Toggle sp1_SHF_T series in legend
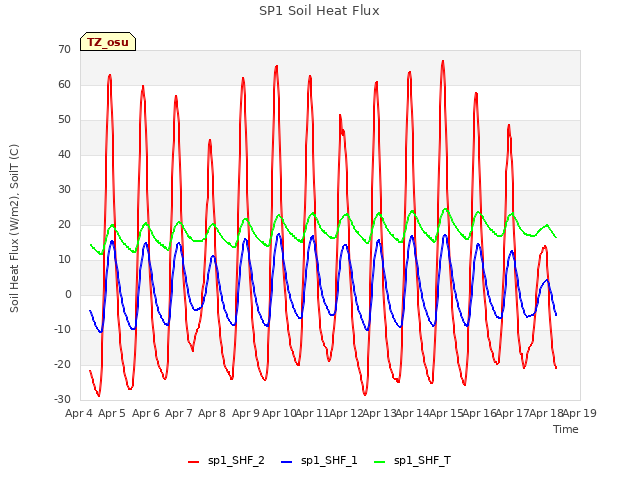The height and width of the screenshot is (480, 640). [x=412, y=460]
